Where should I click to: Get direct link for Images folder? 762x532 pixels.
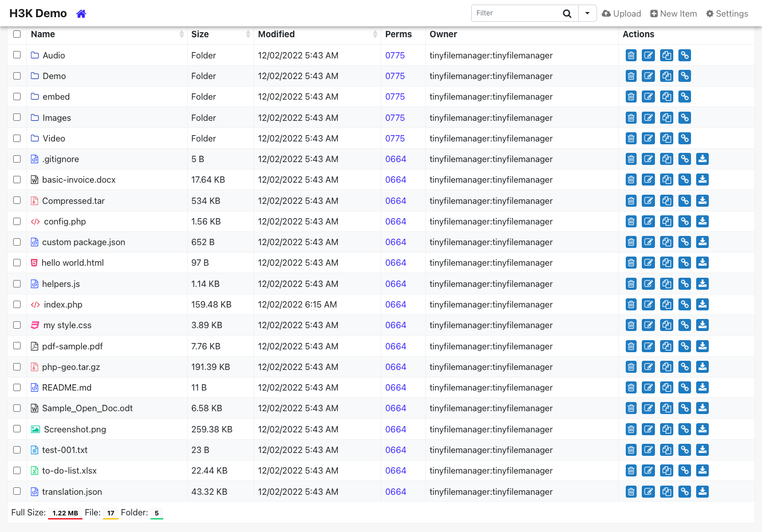coord(685,118)
